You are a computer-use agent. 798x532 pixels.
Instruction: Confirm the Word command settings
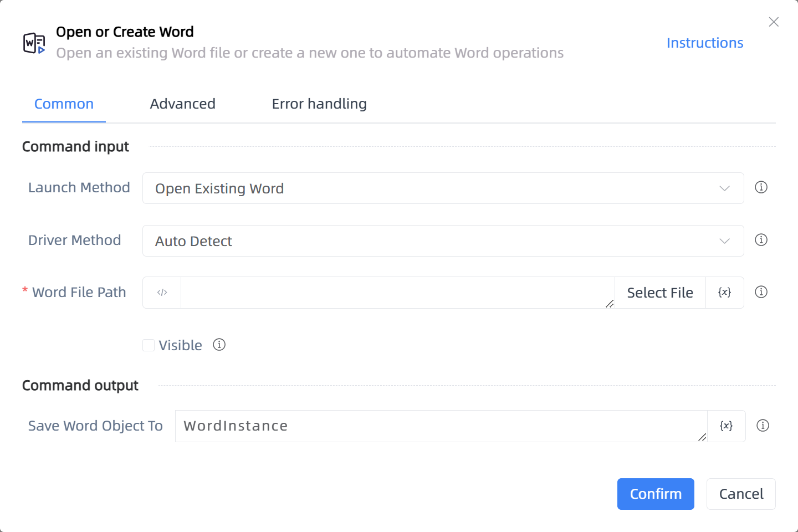click(656, 494)
